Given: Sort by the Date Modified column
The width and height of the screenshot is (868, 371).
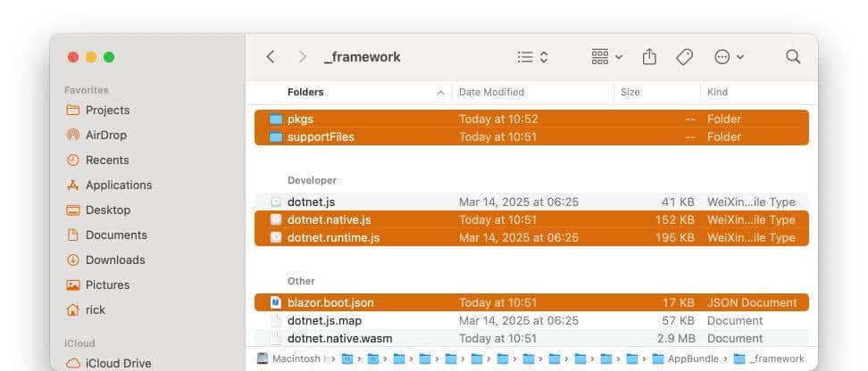Looking at the screenshot, I should (491, 93).
